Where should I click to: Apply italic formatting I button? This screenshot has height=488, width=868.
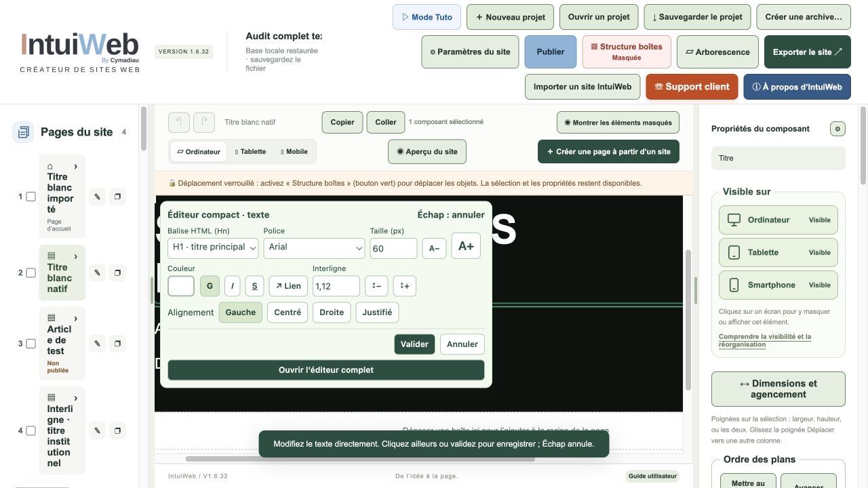232,286
